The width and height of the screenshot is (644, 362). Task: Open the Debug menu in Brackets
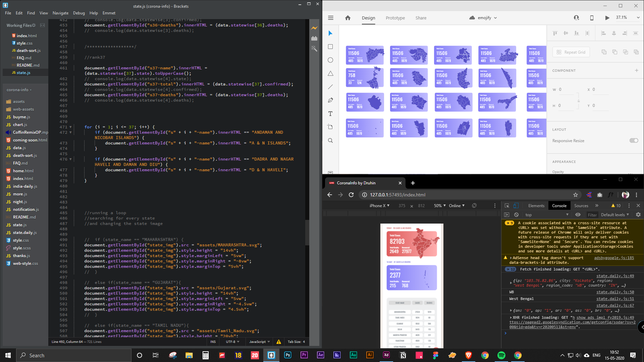pyautogui.click(x=79, y=13)
